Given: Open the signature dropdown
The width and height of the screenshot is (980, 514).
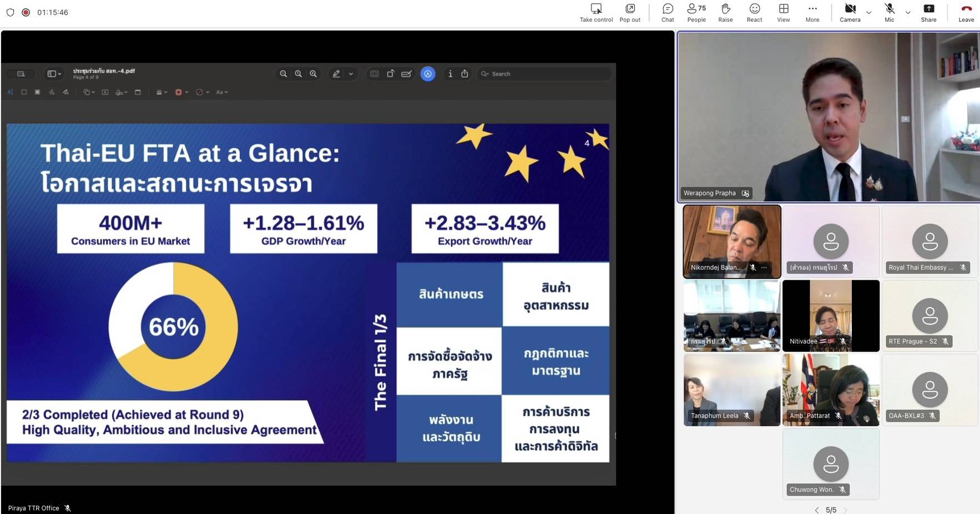Looking at the screenshot, I should 122,92.
